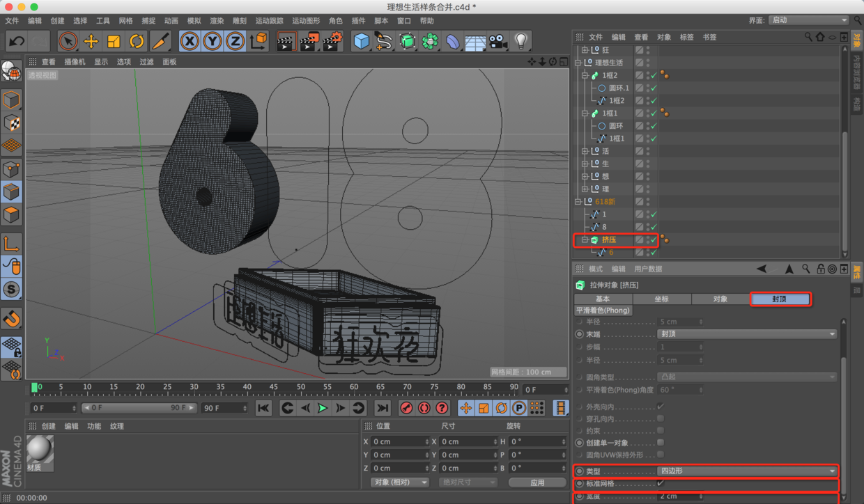This screenshot has width=864, height=504.
Task: Select the Move tool cross icon
Action: (x=91, y=41)
